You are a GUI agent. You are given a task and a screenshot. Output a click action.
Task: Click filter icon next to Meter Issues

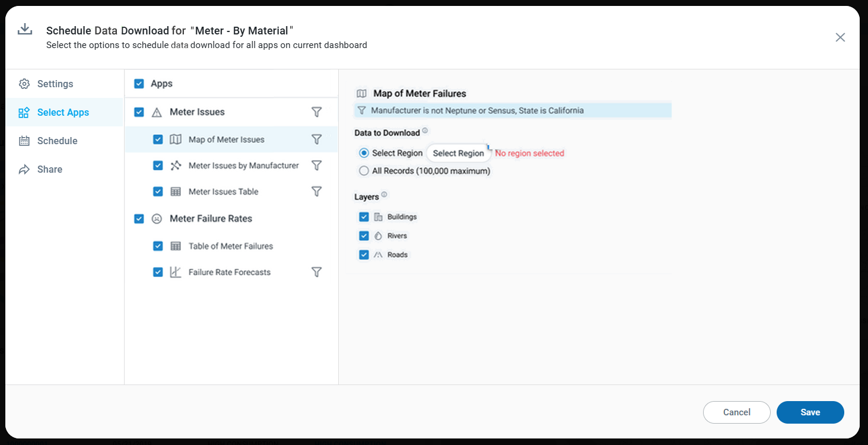(317, 112)
